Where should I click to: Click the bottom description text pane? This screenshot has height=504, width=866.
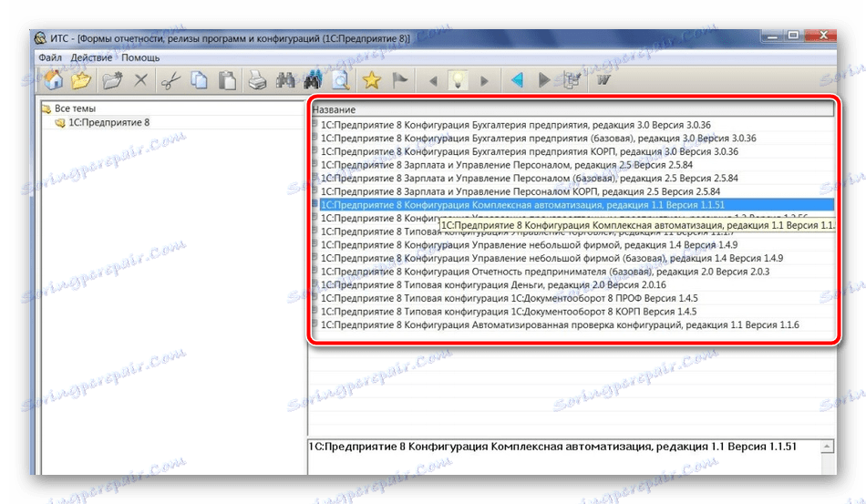pos(564,458)
